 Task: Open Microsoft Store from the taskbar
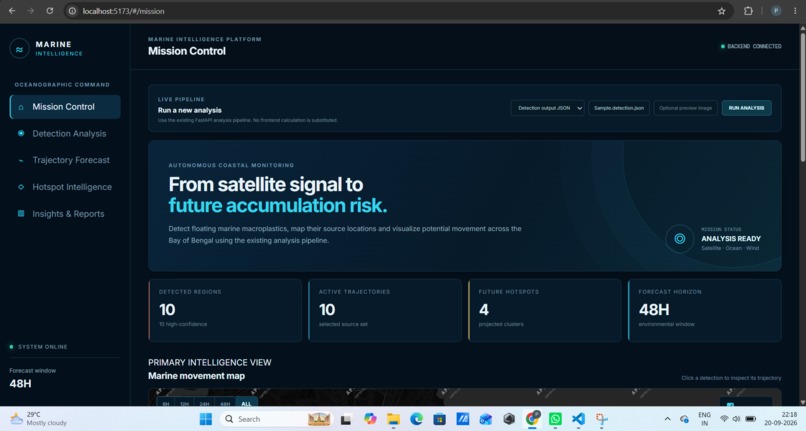coord(439,419)
